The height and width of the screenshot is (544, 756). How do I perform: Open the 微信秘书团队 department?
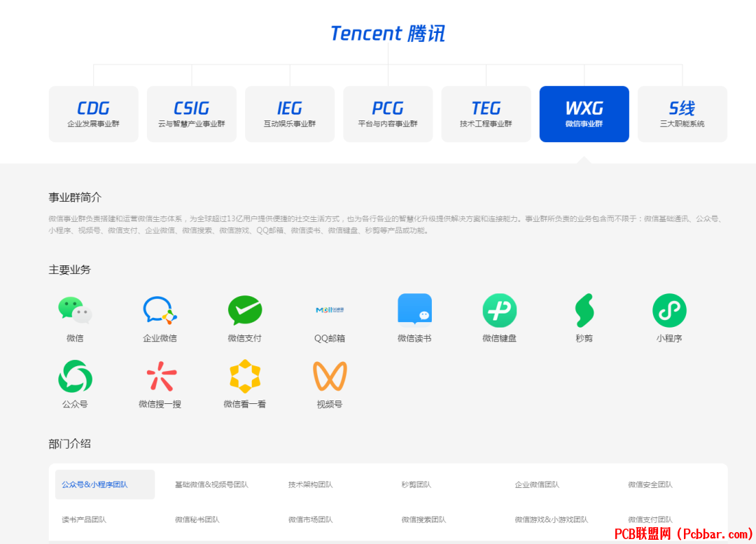pyautogui.click(x=197, y=520)
